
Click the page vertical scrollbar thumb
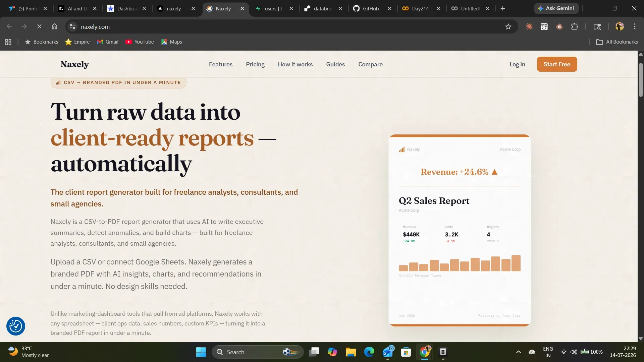pos(641,80)
